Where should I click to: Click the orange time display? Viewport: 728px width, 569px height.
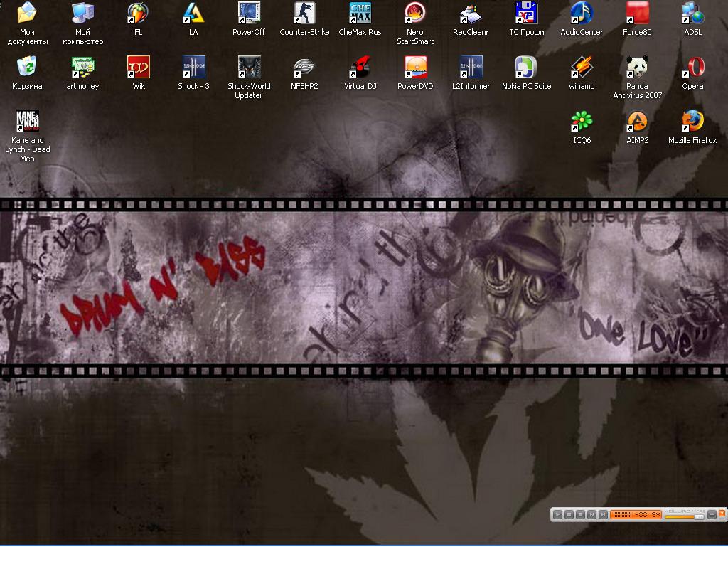point(636,515)
